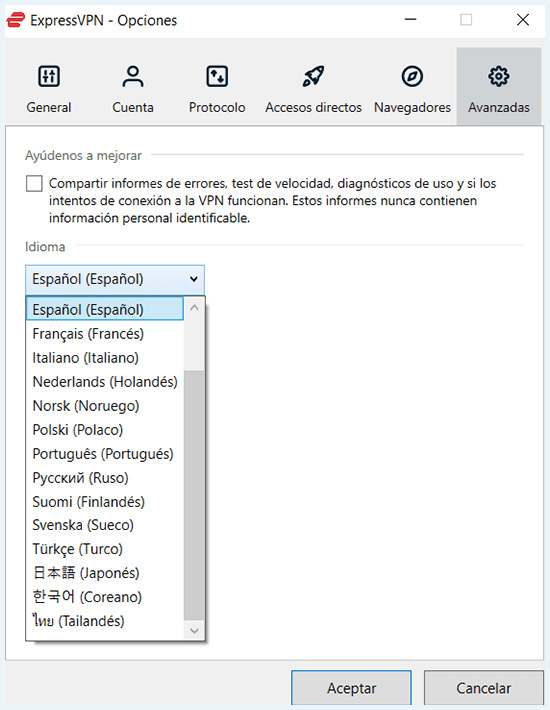Select Italiano (Italiano) language option
The width and height of the screenshot is (550, 710).
click(105, 358)
